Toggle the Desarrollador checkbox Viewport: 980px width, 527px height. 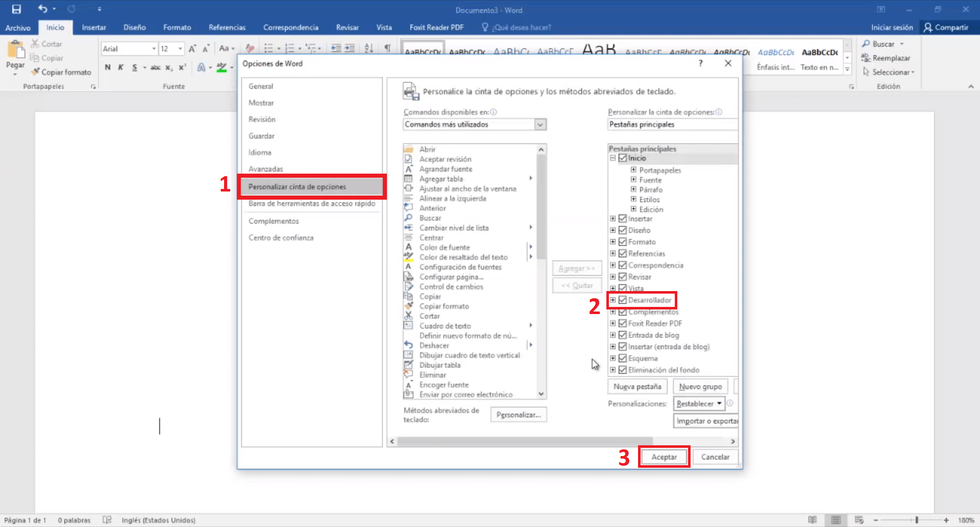click(622, 300)
